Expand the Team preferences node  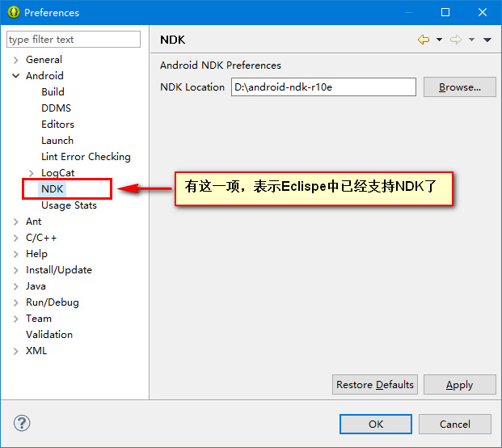click(15, 319)
